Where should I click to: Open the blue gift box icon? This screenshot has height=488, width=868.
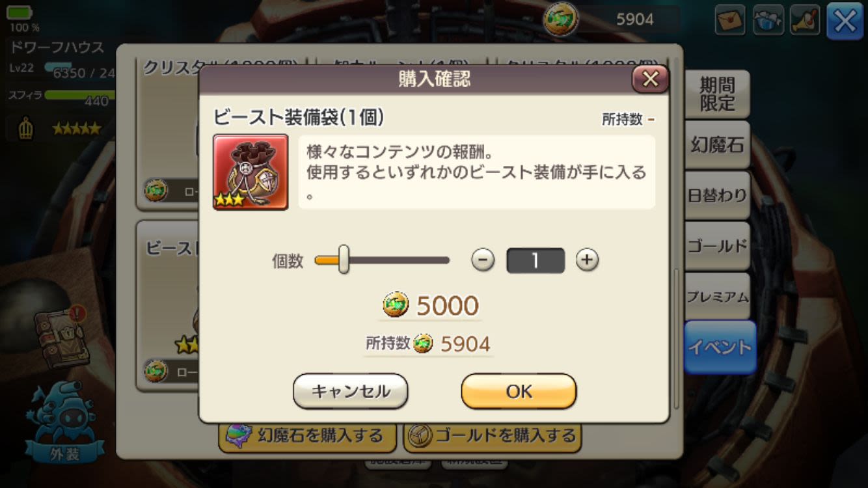coord(768,20)
